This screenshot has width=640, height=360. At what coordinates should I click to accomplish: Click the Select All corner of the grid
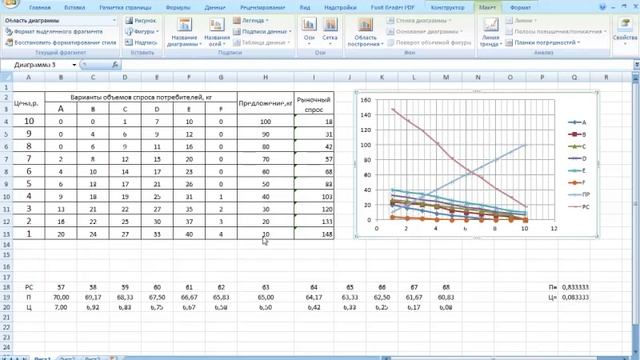(6, 77)
